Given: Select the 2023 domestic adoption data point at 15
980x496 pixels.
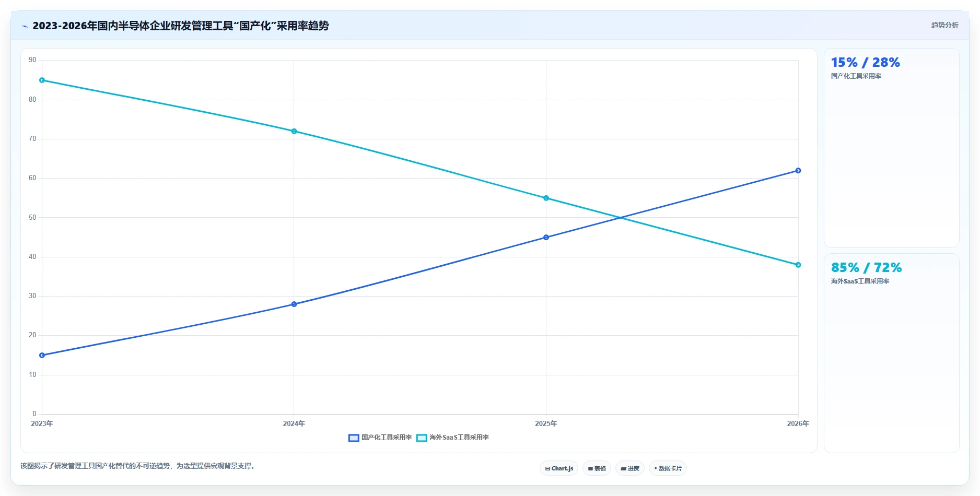Looking at the screenshot, I should coord(42,356).
